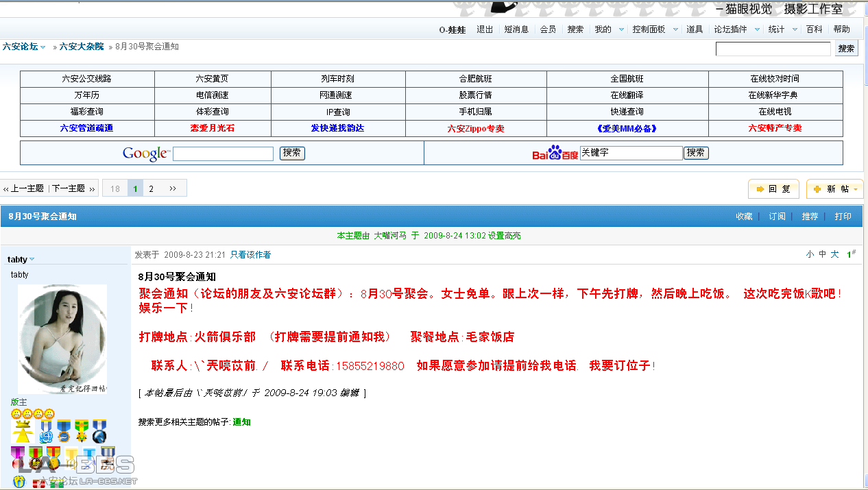Click a smiley rating icon under 版主

(16, 414)
